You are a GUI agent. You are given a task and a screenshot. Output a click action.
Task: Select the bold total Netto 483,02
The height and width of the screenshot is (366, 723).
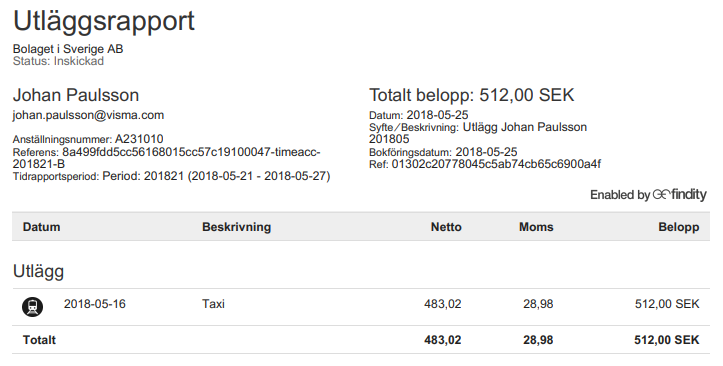(443, 340)
